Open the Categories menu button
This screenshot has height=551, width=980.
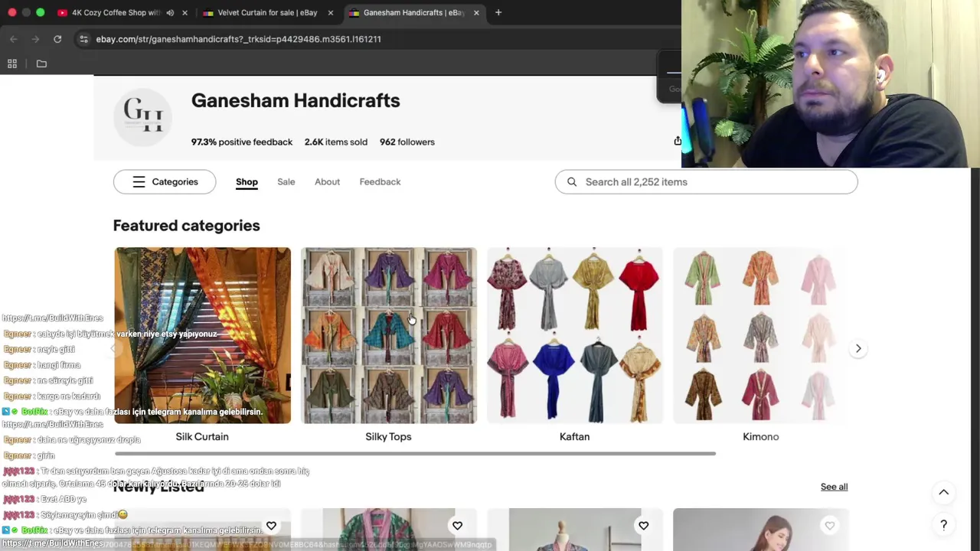pyautogui.click(x=165, y=182)
